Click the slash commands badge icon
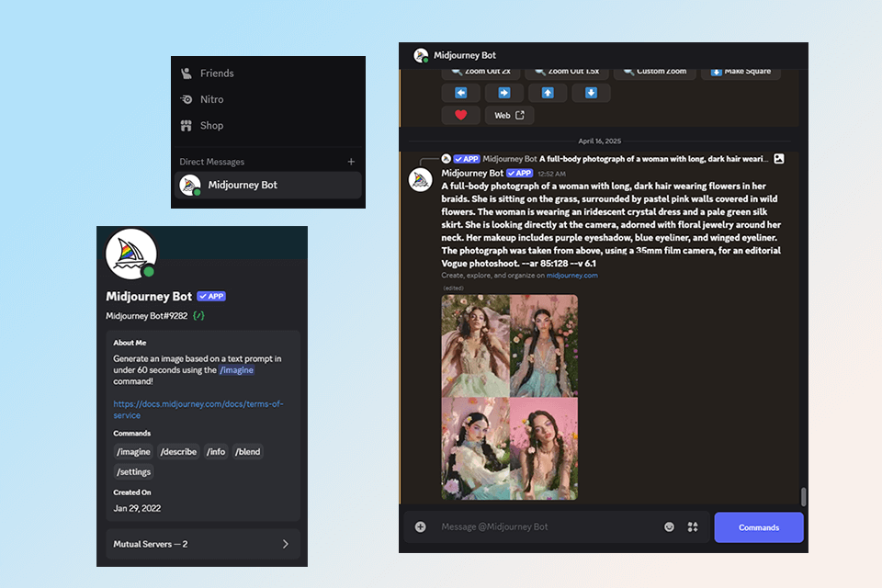This screenshot has height=588, width=882. [x=198, y=316]
